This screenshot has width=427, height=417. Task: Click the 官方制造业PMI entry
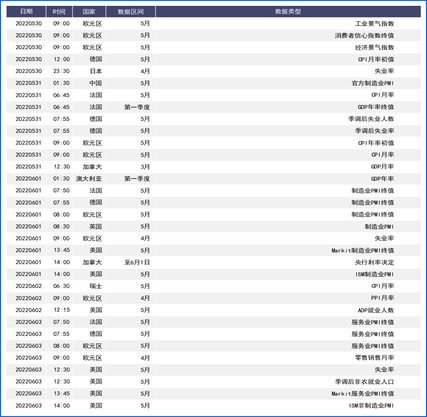[x=373, y=83]
